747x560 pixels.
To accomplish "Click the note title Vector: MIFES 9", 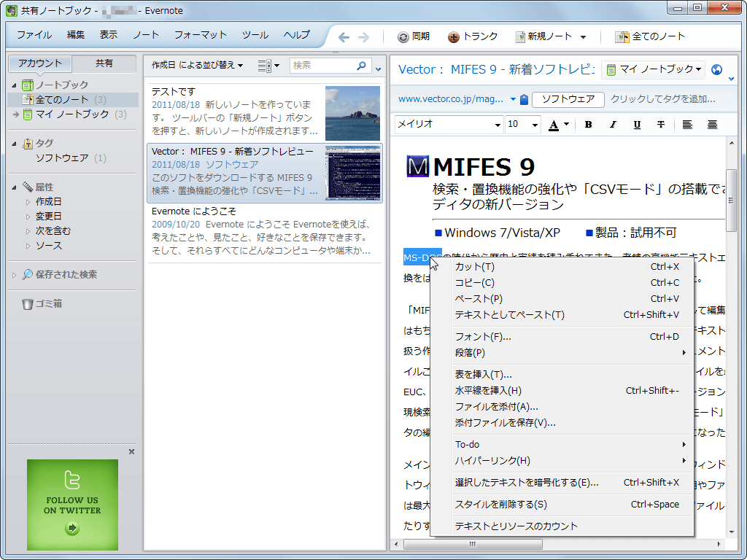I will (x=496, y=69).
